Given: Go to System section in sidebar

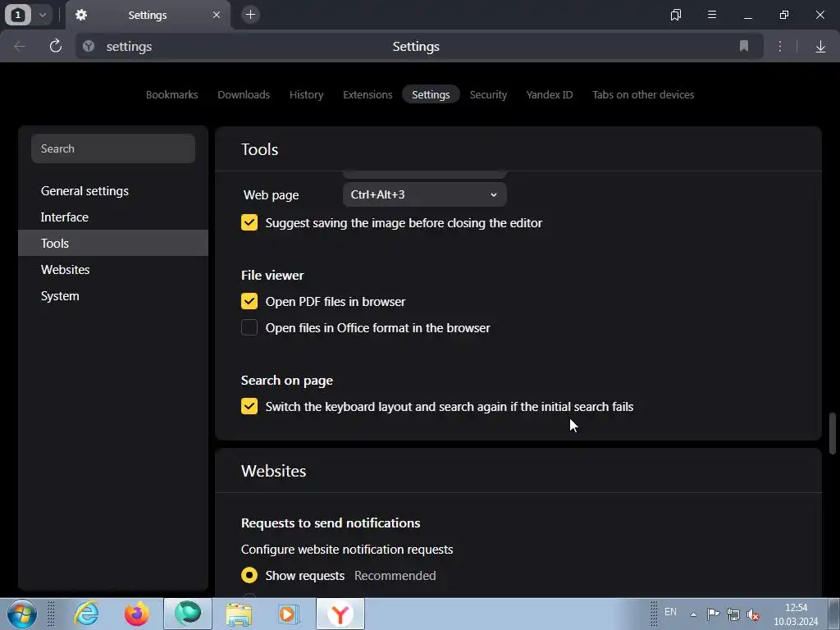Looking at the screenshot, I should 113,295.
